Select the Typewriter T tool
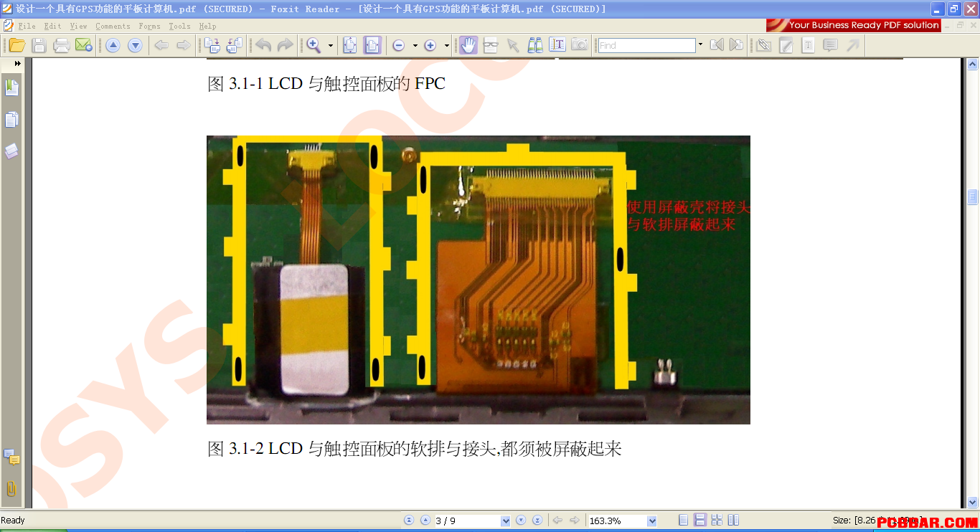 pyautogui.click(x=809, y=45)
